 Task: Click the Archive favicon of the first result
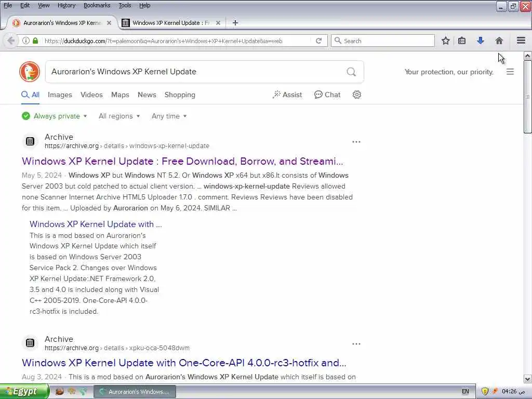(30, 141)
